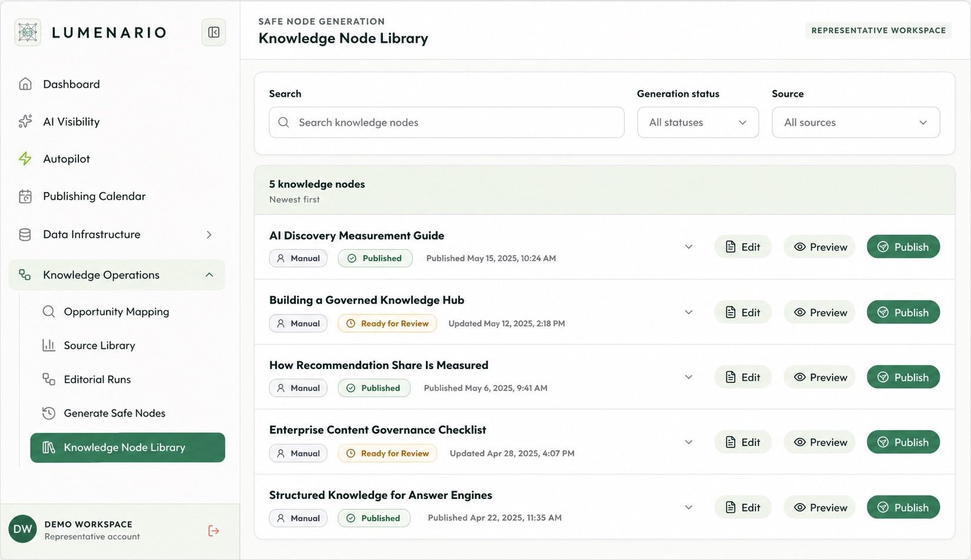This screenshot has width=971, height=560.
Task: Click Published badge on Structured Knowledge row
Action: click(374, 518)
